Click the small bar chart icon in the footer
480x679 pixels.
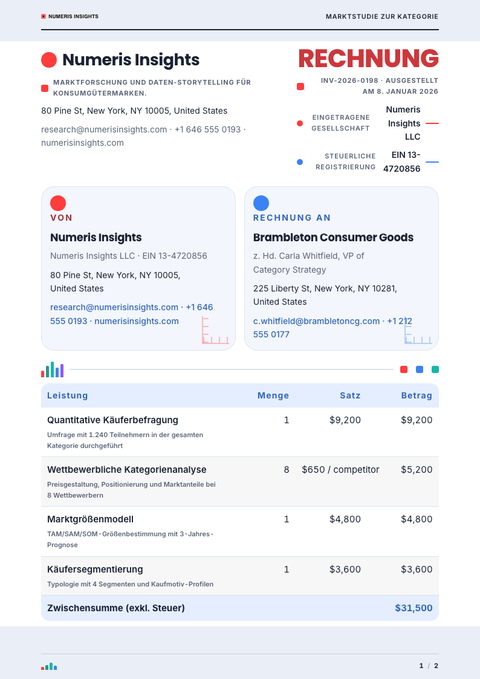(49, 666)
